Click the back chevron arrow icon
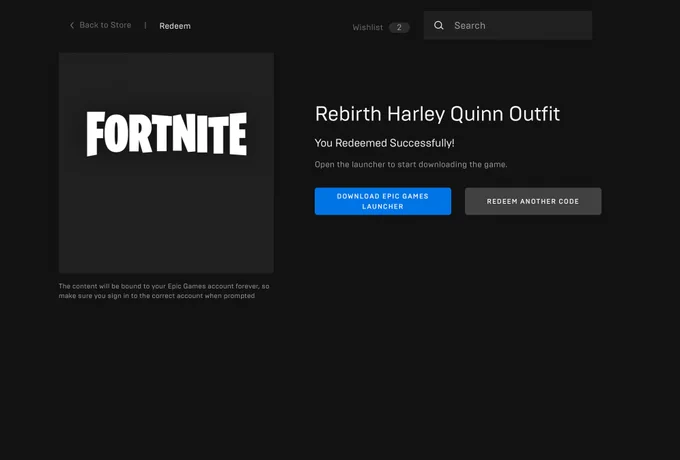Image resolution: width=680 pixels, height=460 pixels. coord(72,26)
